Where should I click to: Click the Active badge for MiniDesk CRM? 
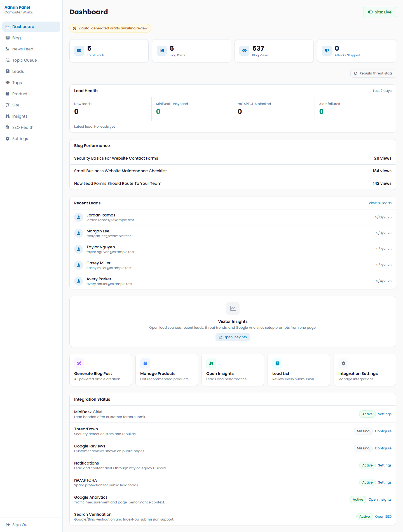pos(367,414)
